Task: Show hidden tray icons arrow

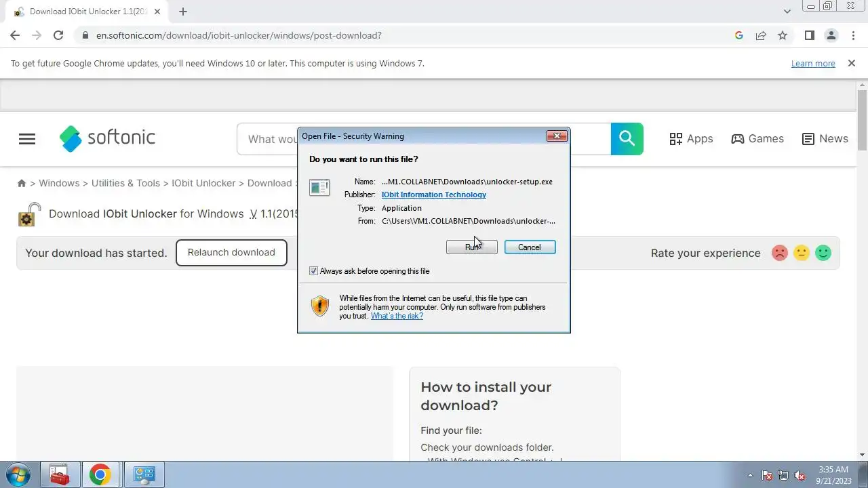Action: pyautogui.click(x=750, y=475)
